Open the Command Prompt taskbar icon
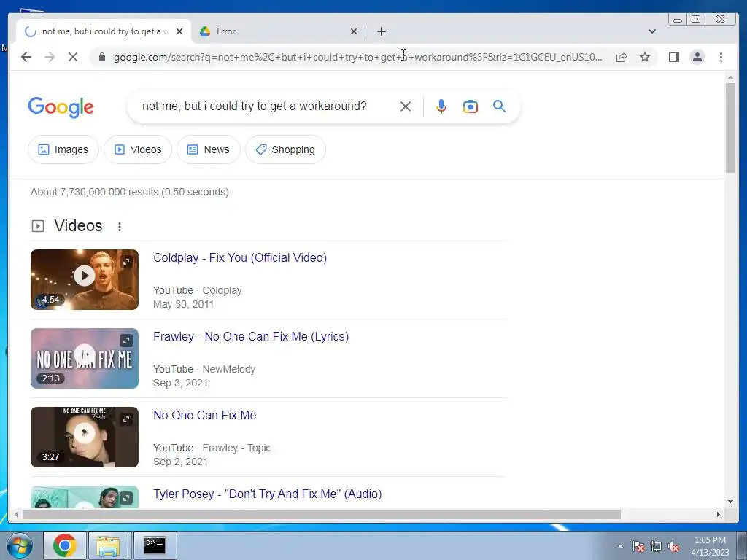This screenshot has height=560, width=747. 155,545
